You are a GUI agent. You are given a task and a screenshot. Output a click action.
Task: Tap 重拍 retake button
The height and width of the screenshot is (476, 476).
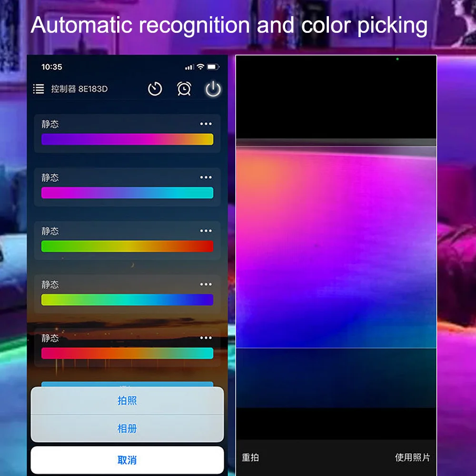tap(250, 457)
